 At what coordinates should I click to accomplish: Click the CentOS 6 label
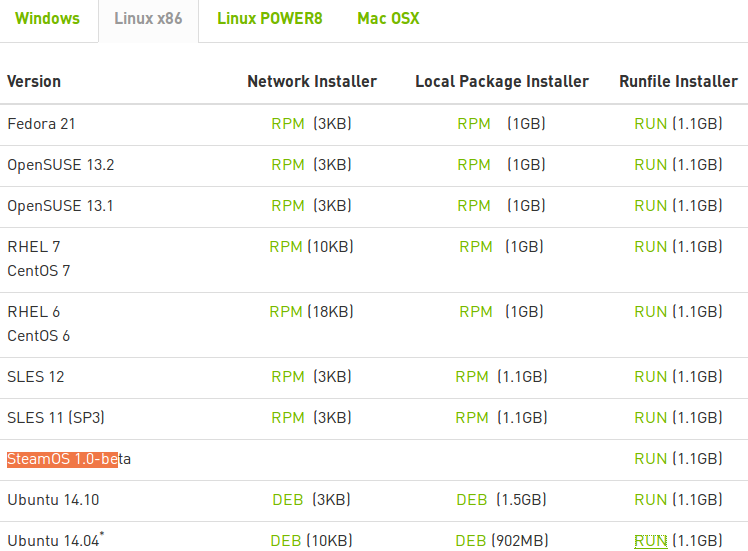[x=39, y=336]
